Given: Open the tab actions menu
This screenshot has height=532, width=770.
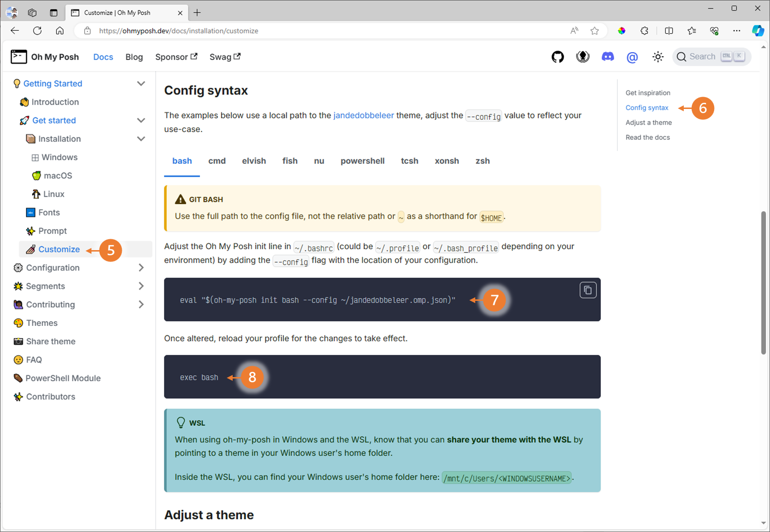Looking at the screenshot, I should (x=54, y=13).
